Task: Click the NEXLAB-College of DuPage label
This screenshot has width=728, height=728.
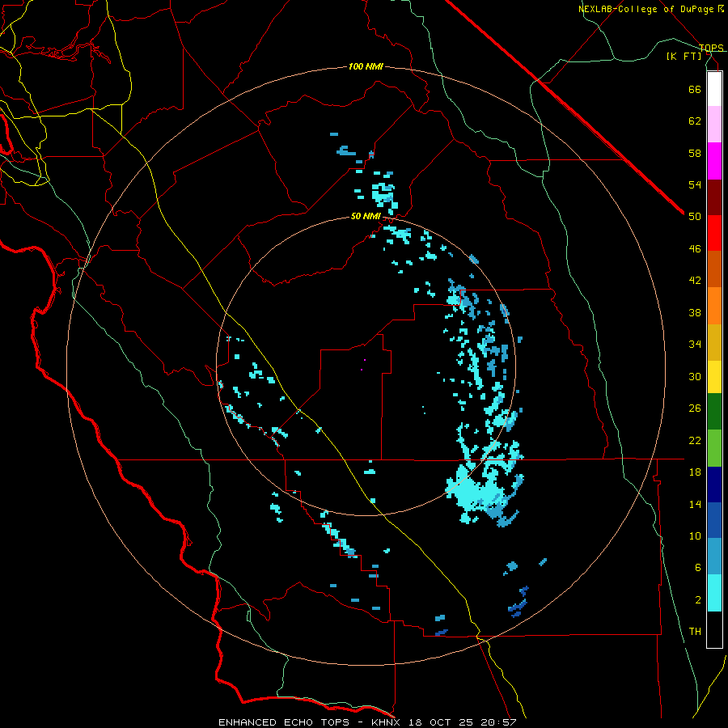Action: click(645, 9)
